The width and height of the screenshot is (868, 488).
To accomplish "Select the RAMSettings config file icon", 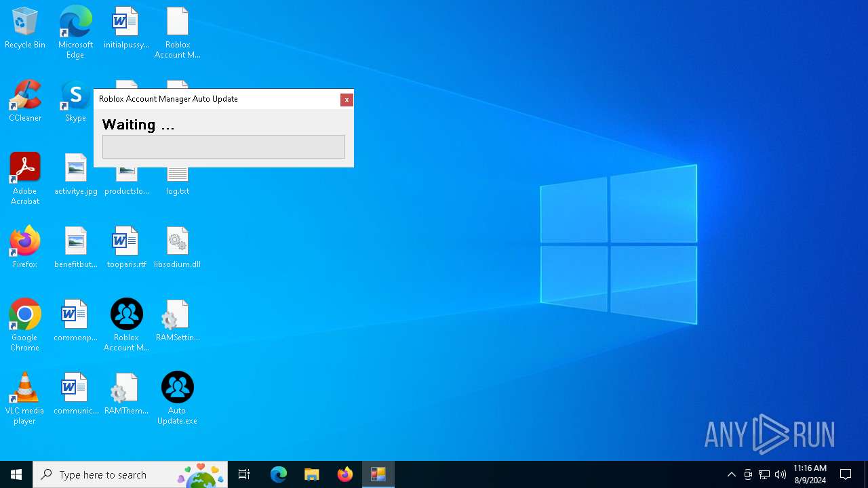I will [x=177, y=321].
